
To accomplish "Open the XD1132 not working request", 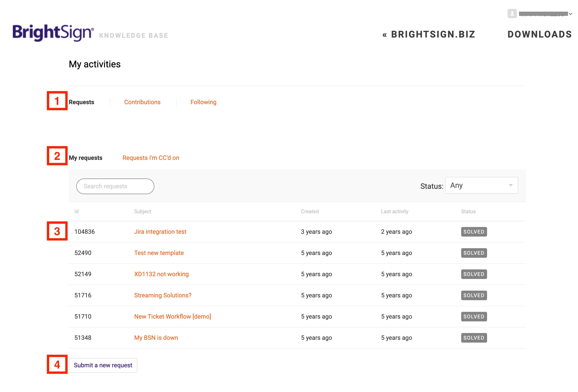I will [161, 274].
